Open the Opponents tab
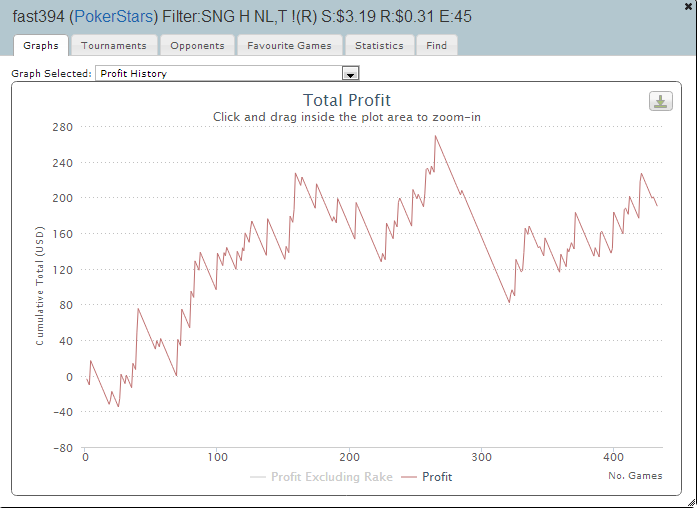Screen dimensions: 698x508 point(197,45)
